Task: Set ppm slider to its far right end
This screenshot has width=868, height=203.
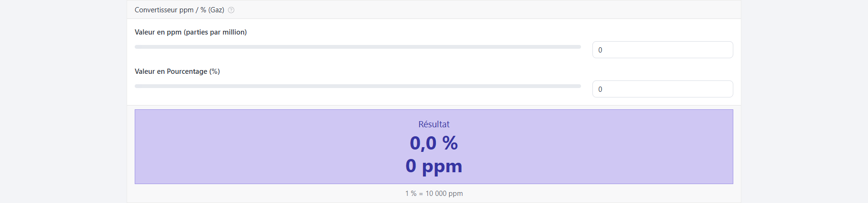Action: point(580,47)
